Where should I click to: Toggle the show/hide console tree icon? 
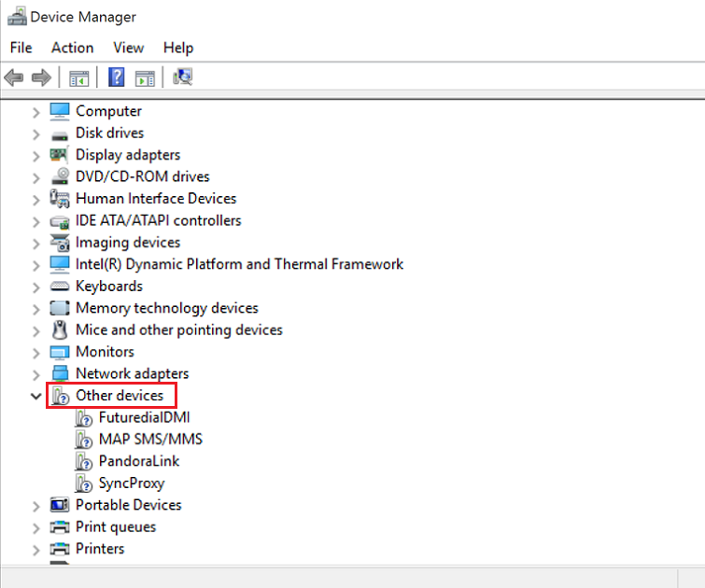click(x=78, y=77)
